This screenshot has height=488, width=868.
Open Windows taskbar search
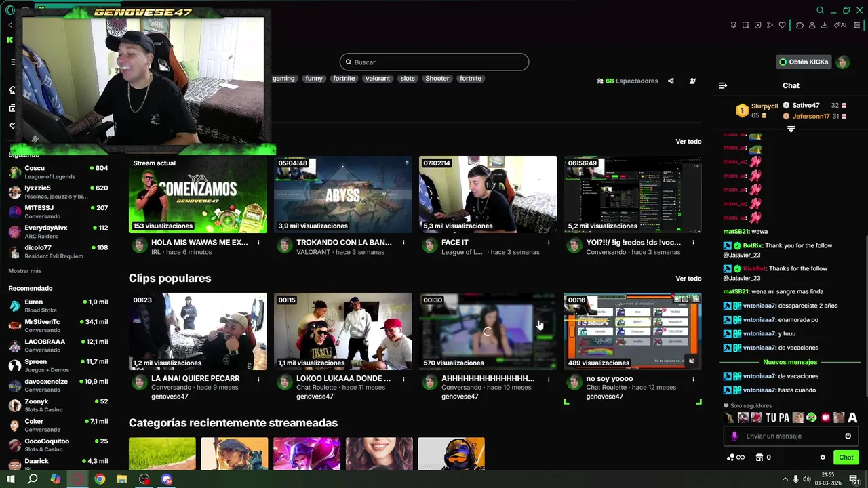(33, 479)
